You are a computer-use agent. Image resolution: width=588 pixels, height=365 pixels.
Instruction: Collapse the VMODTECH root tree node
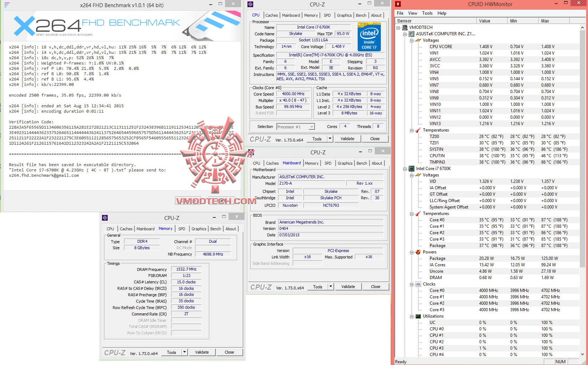pos(398,27)
